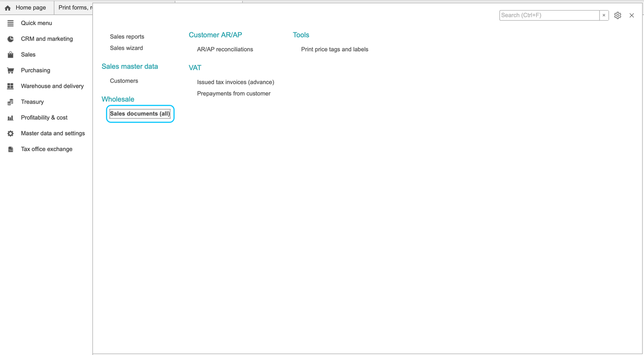Viewport: 644px width, 355px height.
Task: Click the CRM and marketing pie icon
Action: (x=11, y=39)
